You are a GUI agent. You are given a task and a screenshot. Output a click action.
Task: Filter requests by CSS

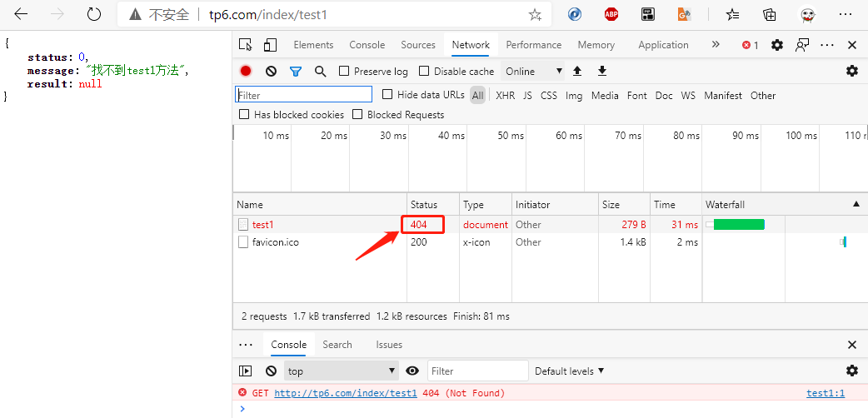point(549,95)
